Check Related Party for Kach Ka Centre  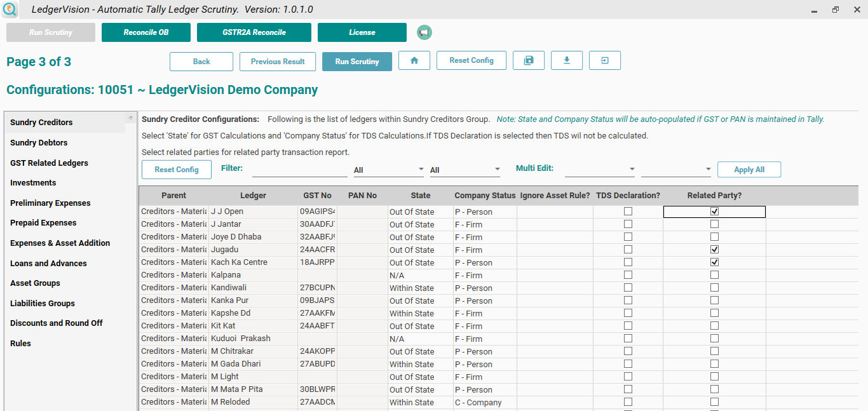coord(714,262)
